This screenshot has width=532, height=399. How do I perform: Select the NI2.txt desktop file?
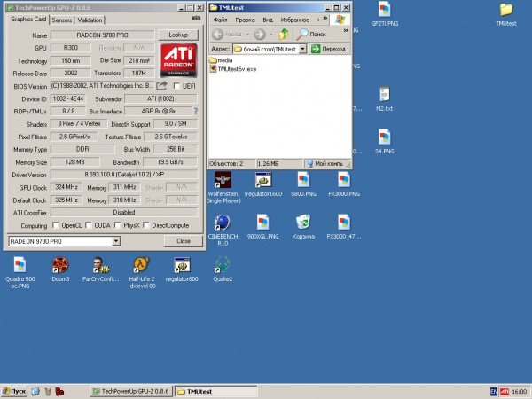pos(385,98)
